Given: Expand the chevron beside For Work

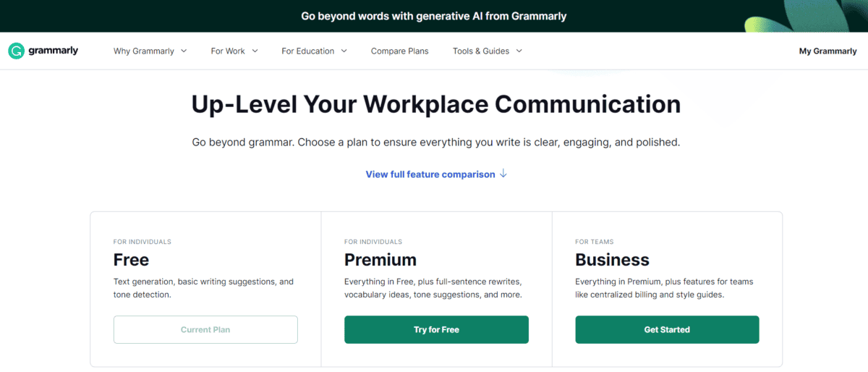Looking at the screenshot, I should point(255,51).
